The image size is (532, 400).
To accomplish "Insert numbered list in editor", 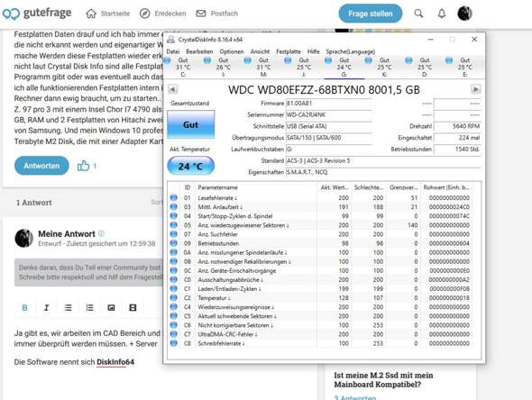I will [x=89, y=308].
